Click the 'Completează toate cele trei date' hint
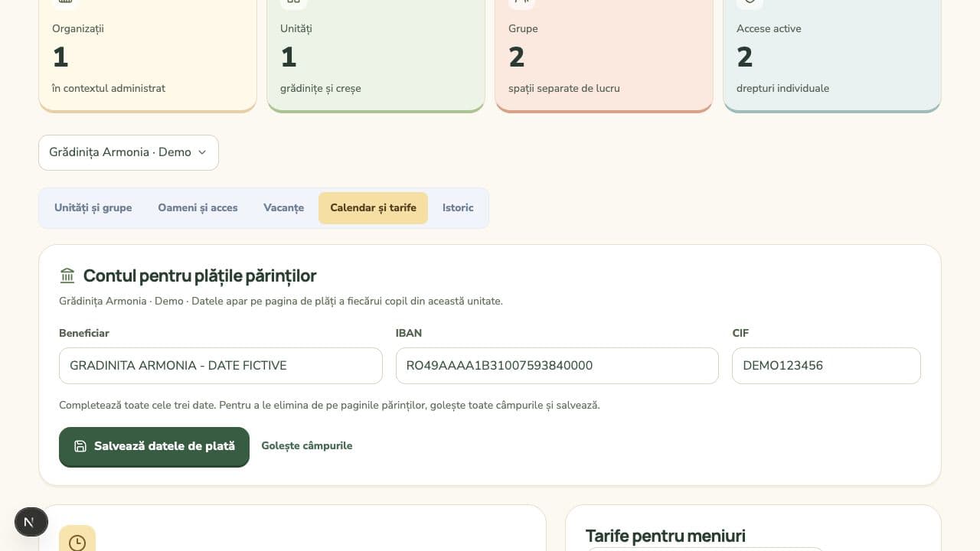980x551 pixels. point(329,405)
